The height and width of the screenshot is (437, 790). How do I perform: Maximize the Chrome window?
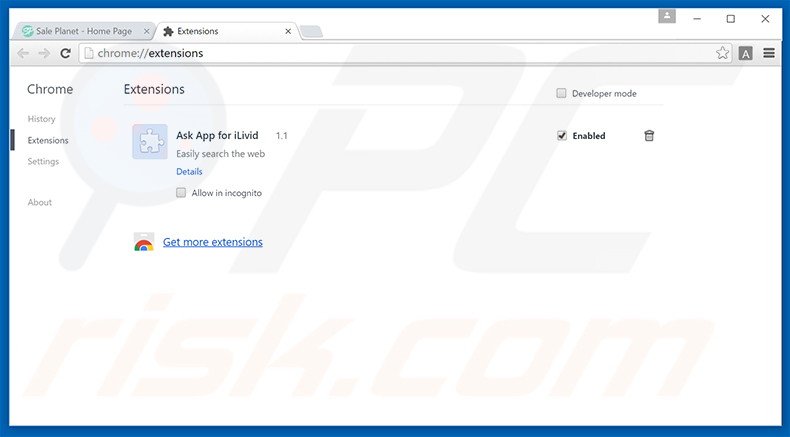(731, 19)
